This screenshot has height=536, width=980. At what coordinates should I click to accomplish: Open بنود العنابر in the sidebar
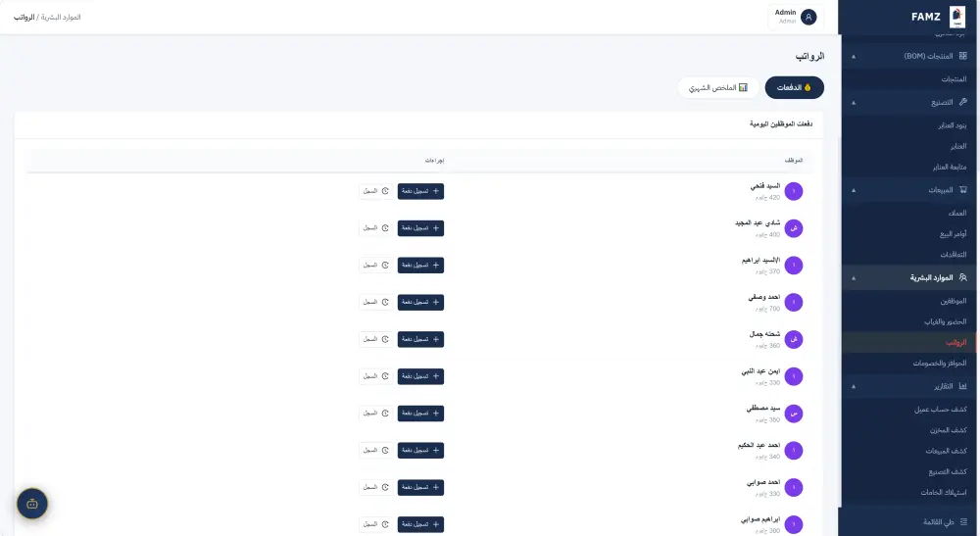[x=952, y=125]
